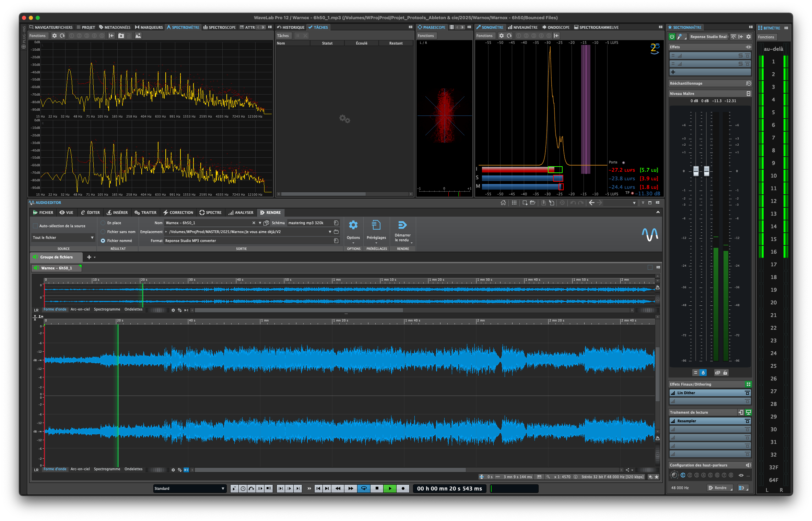812x521 pixels.
Task: Take a snapshot in the spectrometer toolbar
Action: coord(121,35)
